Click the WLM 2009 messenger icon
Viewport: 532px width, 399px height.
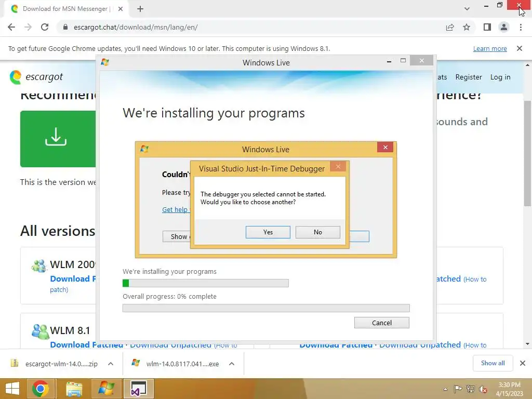pos(39,265)
